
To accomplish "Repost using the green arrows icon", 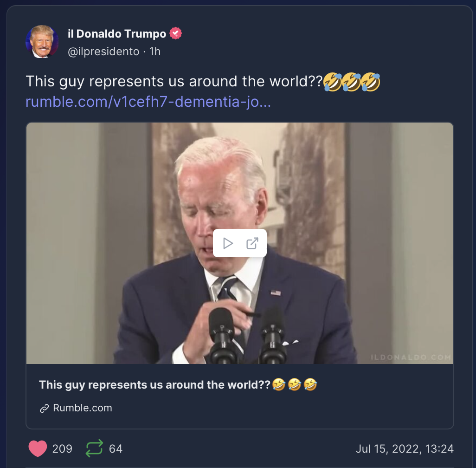I will [x=94, y=448].
